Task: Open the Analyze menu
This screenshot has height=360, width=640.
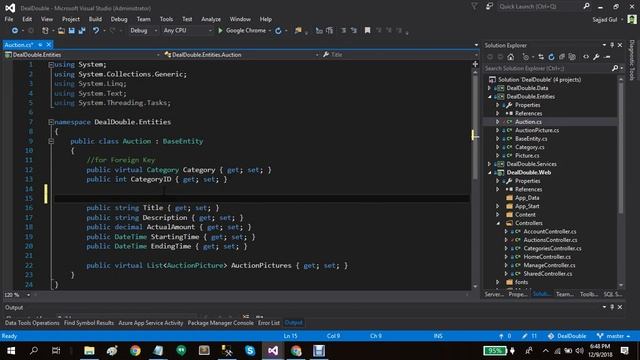Action: 211,19
